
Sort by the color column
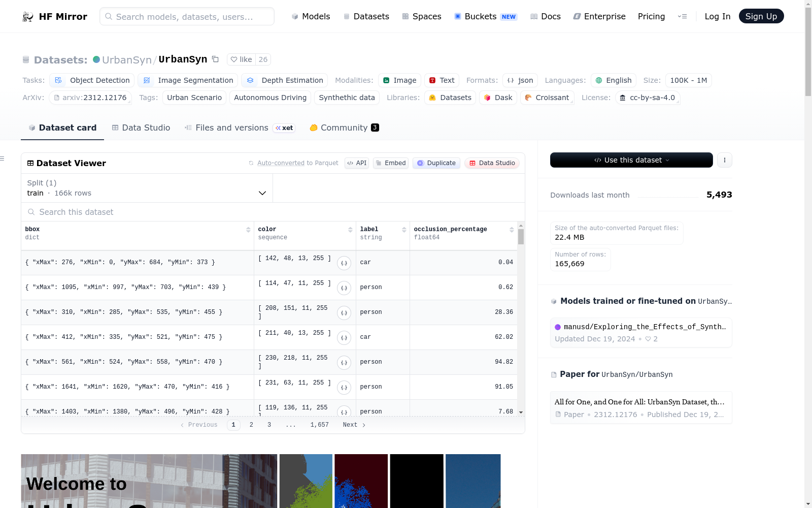(350, 230)
